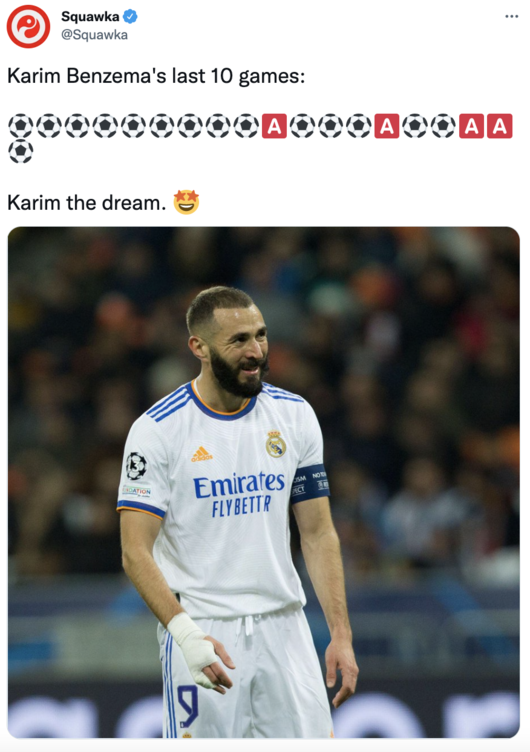Click the third red A emoji next to the last A
Viewport: 530px width, 752px height.
click(x=471, y=126)
